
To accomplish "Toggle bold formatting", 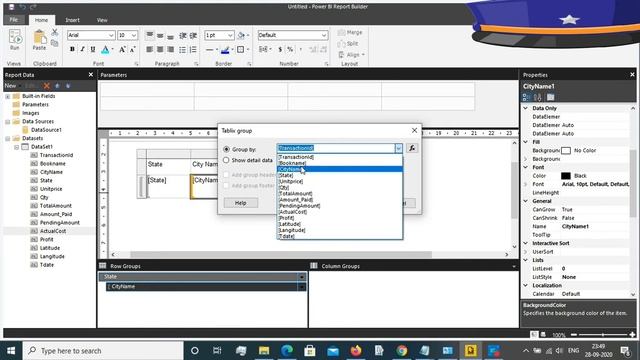I will (x=72, y=49).
